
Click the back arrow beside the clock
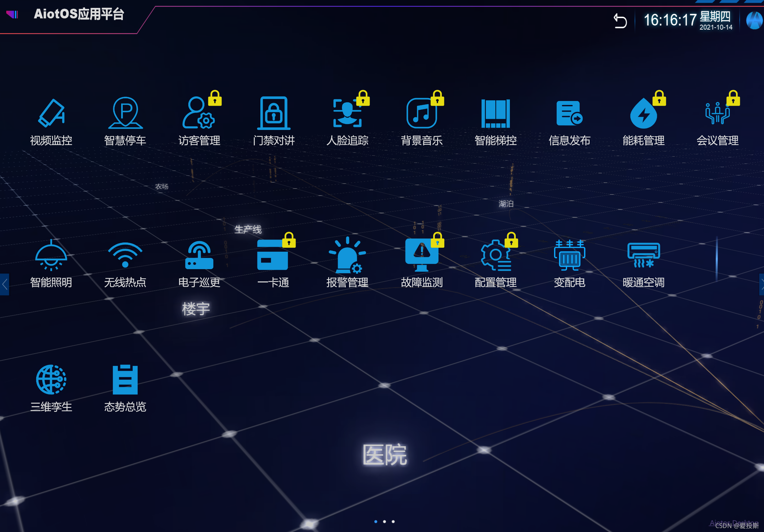tap(620, 21)
